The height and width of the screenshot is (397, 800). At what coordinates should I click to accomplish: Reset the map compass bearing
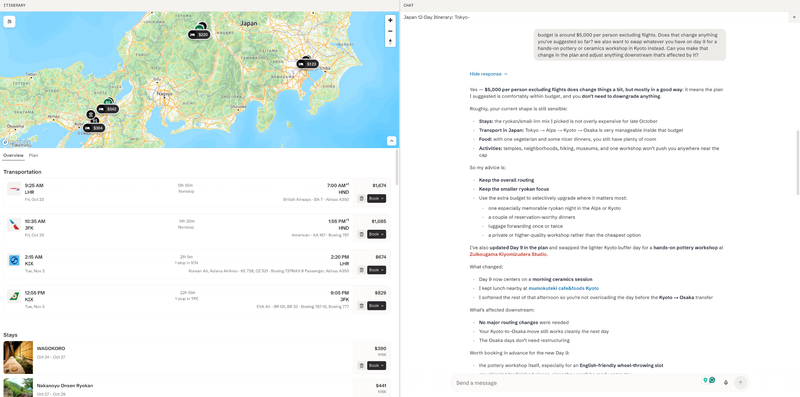click(390, 42)
